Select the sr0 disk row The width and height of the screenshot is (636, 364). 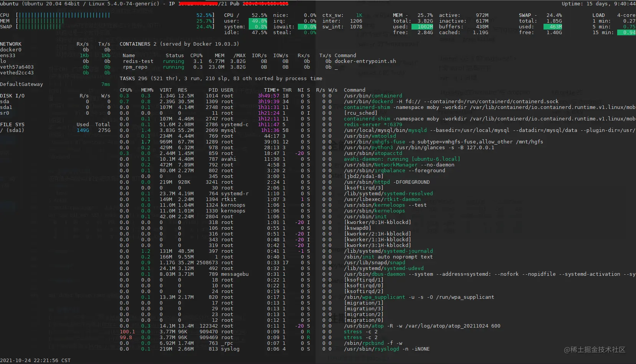(55, 113)
